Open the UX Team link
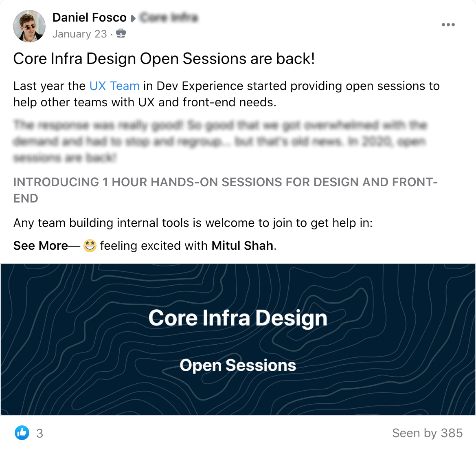Image resolution: width=476 pixels, height=449 pixels. tap(114, 86)
